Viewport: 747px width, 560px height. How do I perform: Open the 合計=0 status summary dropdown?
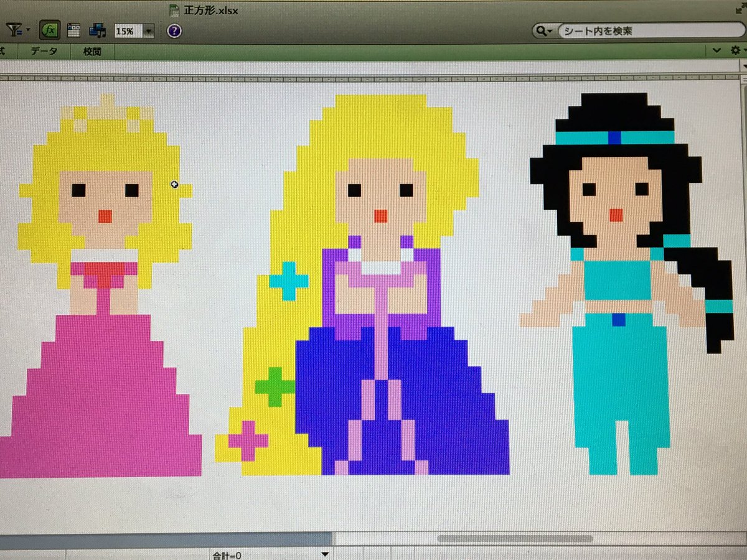click(324, 554)
